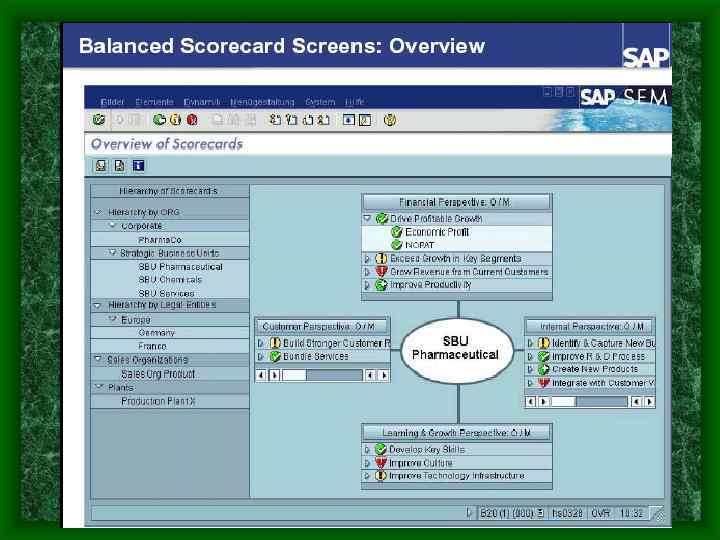Click red status icon of Integrate with Customer
720x540 pixels.
[x=544, y=382]
